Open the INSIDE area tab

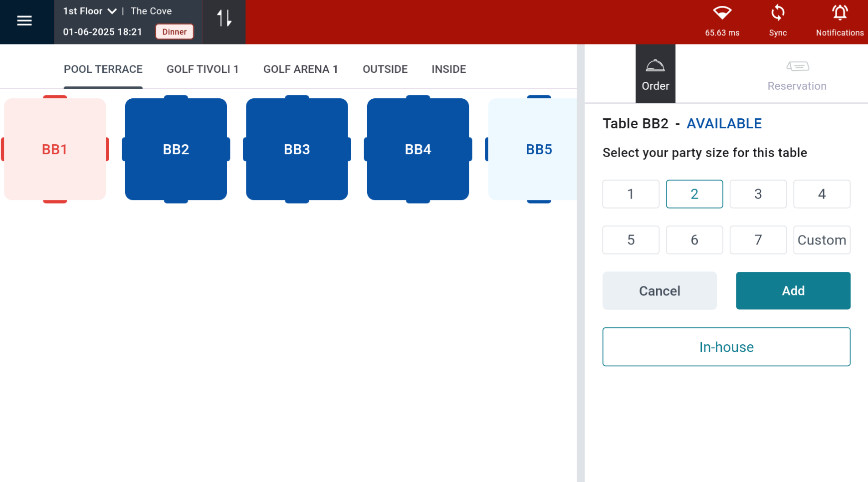[x=448, y=69]
